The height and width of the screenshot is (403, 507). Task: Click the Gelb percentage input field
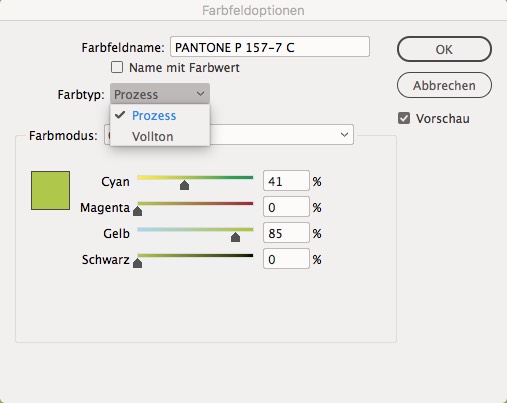coord(286,233)
